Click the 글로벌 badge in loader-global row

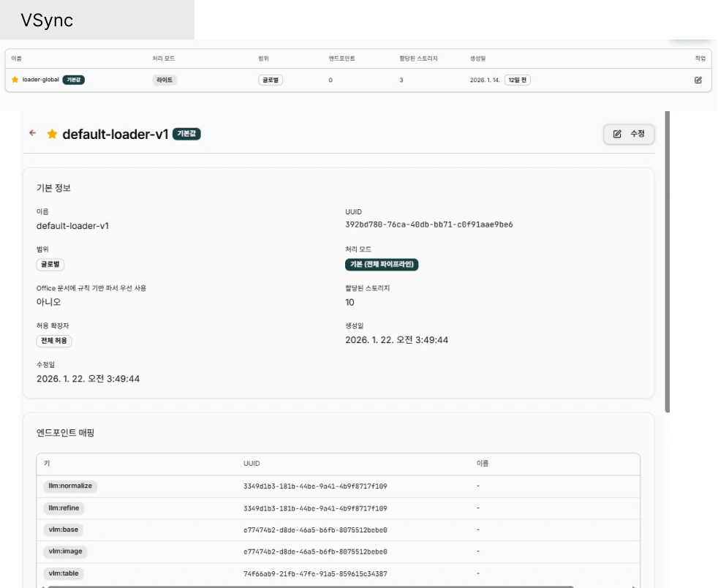coord(271,80)
